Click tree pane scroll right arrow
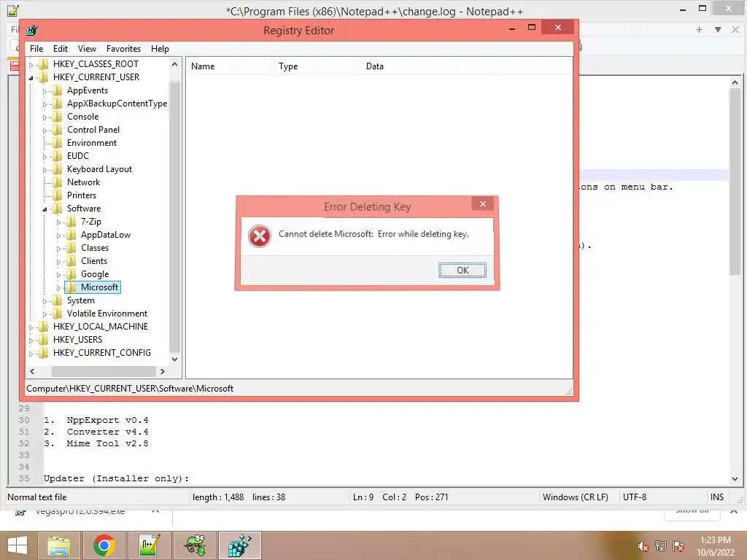 point(163,371)
